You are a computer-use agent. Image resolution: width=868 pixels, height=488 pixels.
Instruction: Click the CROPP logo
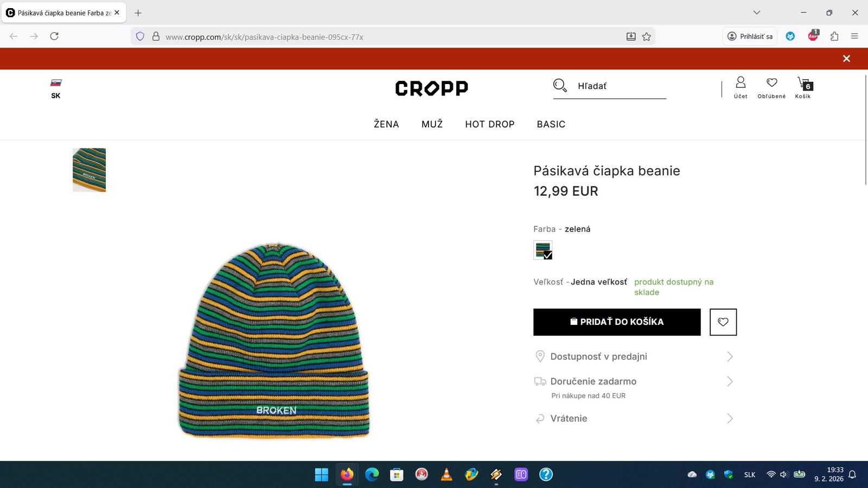coord(431,88)
